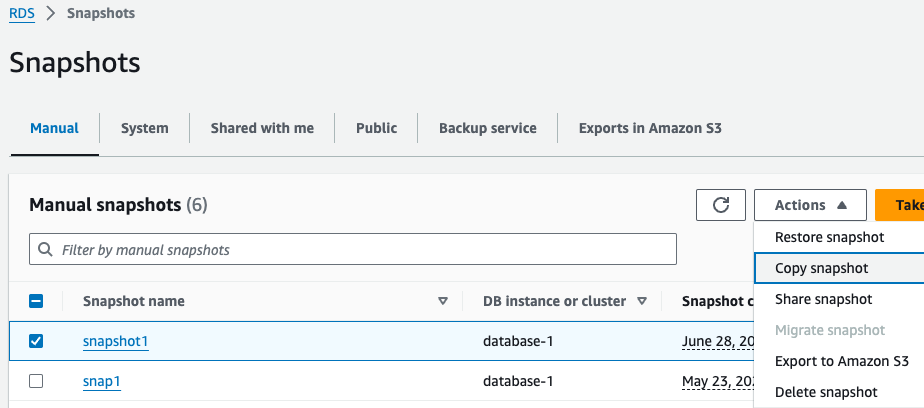Check the snap1 row checkbox
924x408 pixels.
pos(37,381)
